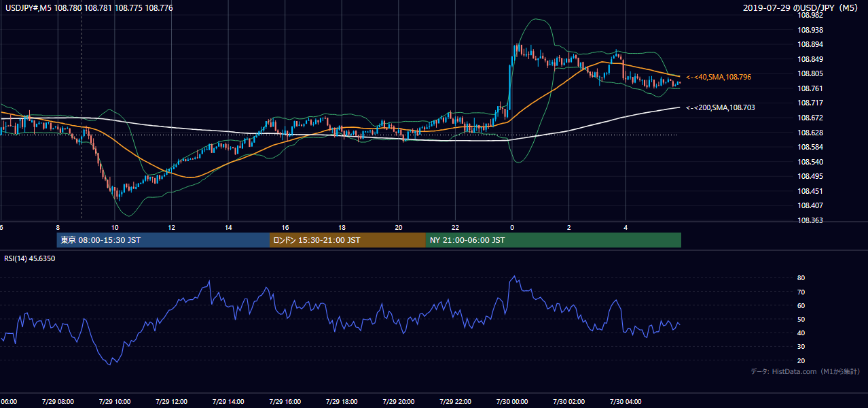Click RSI scale value 50

(801, 319)
